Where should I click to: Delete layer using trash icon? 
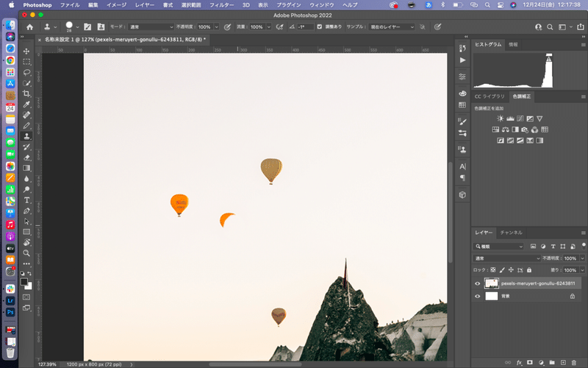pyautogui.click(x=574, y=362)
